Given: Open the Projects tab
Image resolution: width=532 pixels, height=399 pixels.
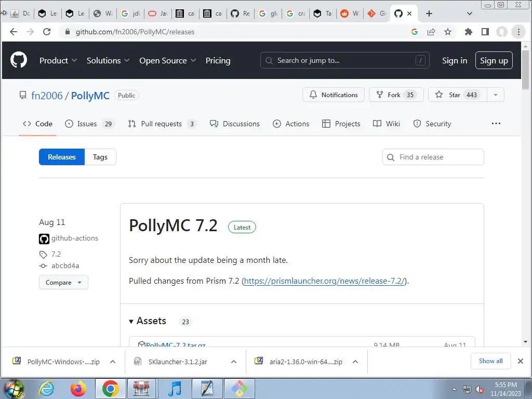Looking at the screenshot, I should pyautogui.click(x=341, y=124).
